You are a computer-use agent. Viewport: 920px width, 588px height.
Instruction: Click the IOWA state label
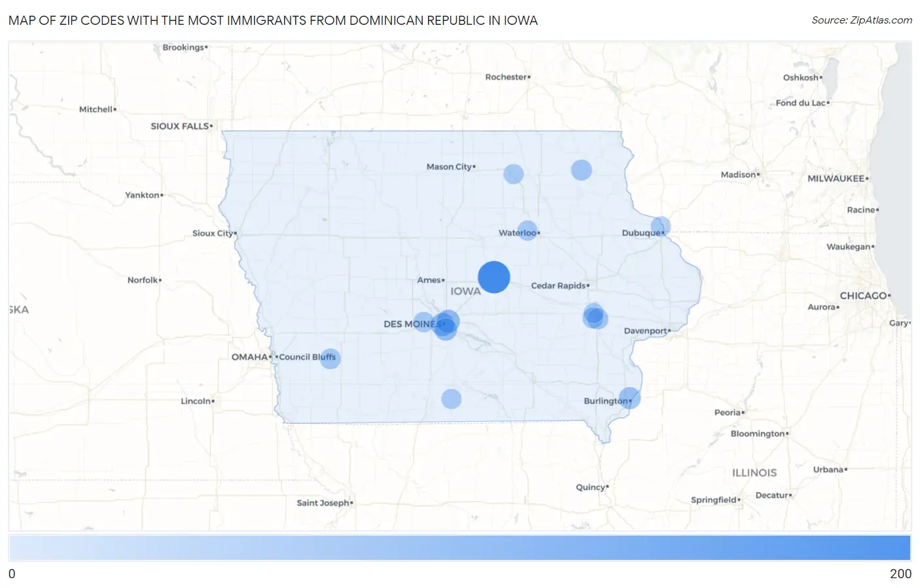click(465, 292)
